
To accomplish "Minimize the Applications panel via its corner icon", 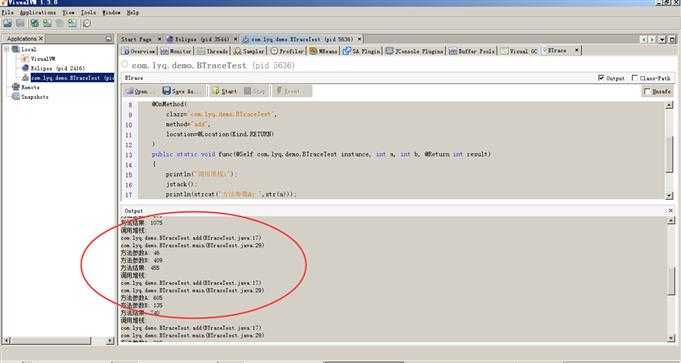I will 109,39.
